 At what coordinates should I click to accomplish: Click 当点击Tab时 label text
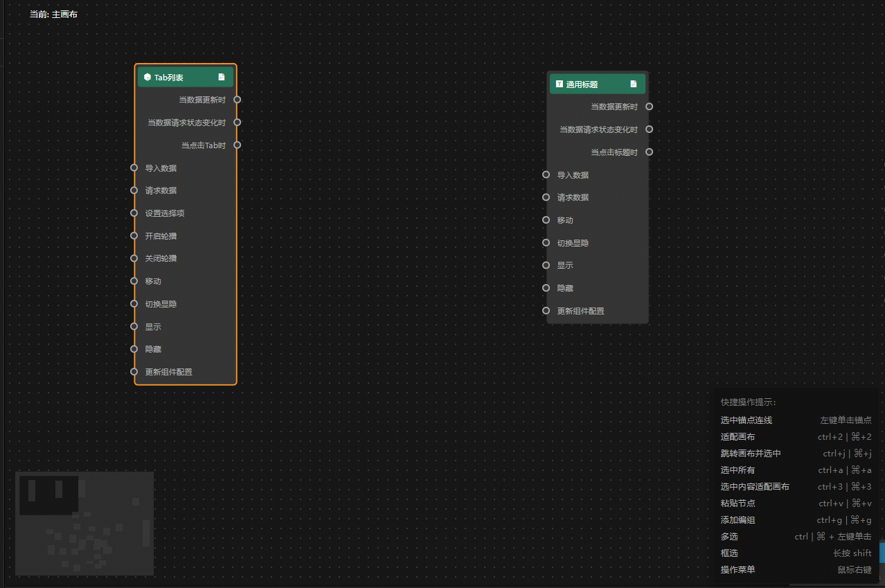tap(204, 145)
